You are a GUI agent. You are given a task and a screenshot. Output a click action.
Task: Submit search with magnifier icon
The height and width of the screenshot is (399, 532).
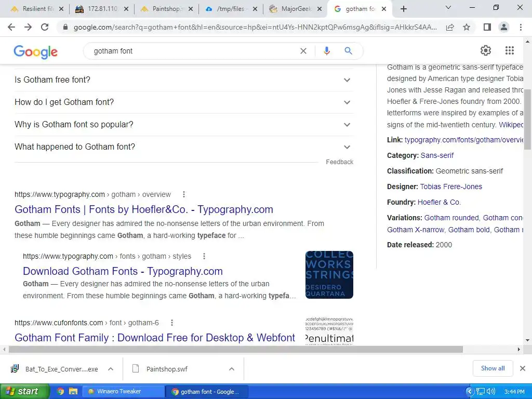pyautogui.click(x=348, y=51)
